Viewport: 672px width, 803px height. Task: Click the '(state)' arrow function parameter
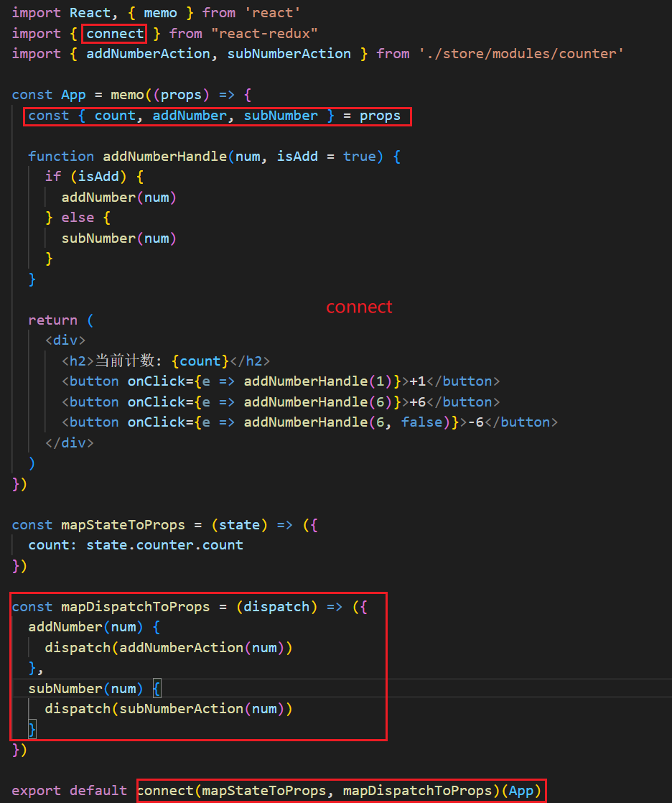pos(240,525)
